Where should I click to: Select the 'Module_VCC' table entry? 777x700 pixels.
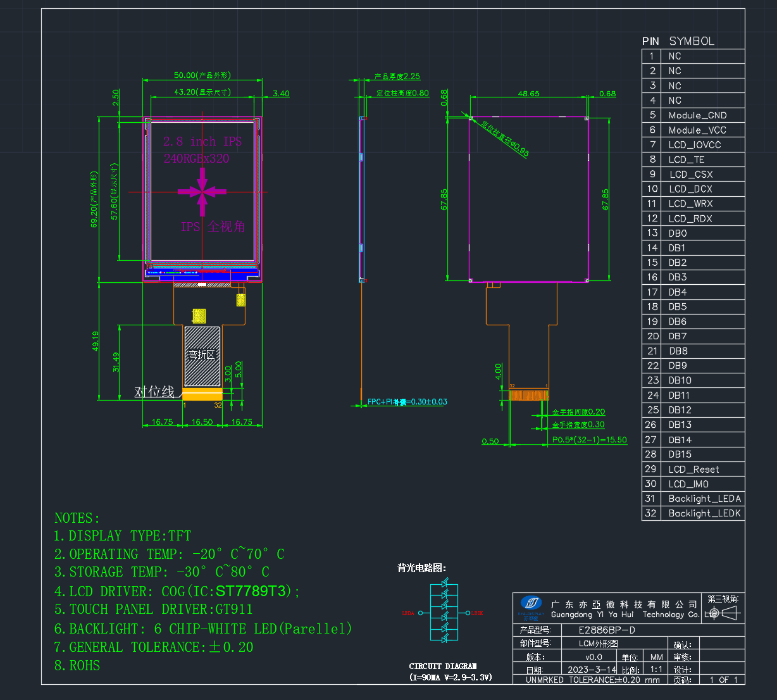697,130
